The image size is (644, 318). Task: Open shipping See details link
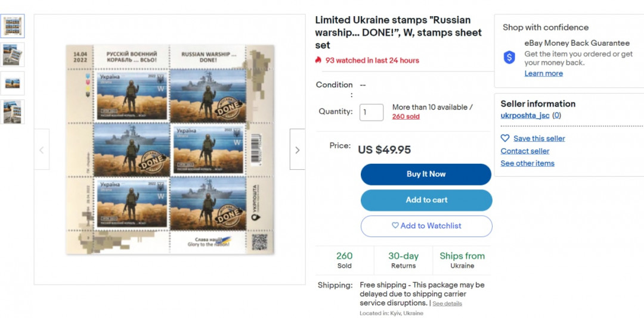447,304
